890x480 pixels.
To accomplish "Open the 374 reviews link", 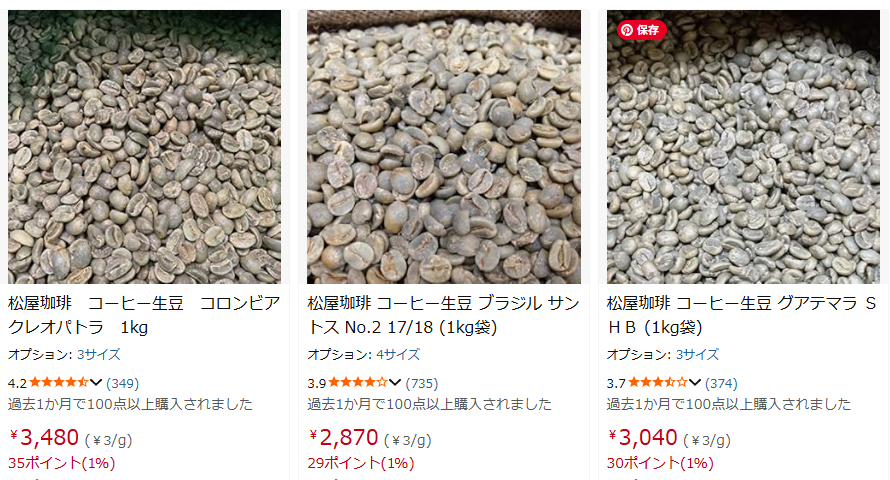I will pyautogui.click(x=721, y=383).
